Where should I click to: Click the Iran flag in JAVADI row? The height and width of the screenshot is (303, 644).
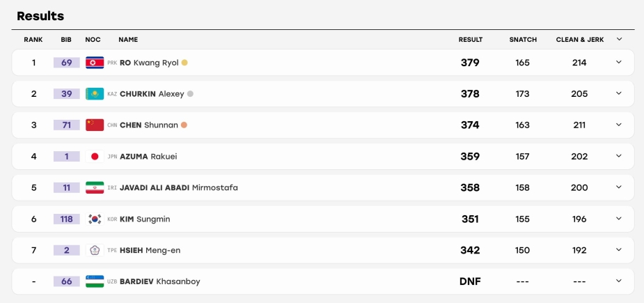pyautogui.click(x=95, y=187)
